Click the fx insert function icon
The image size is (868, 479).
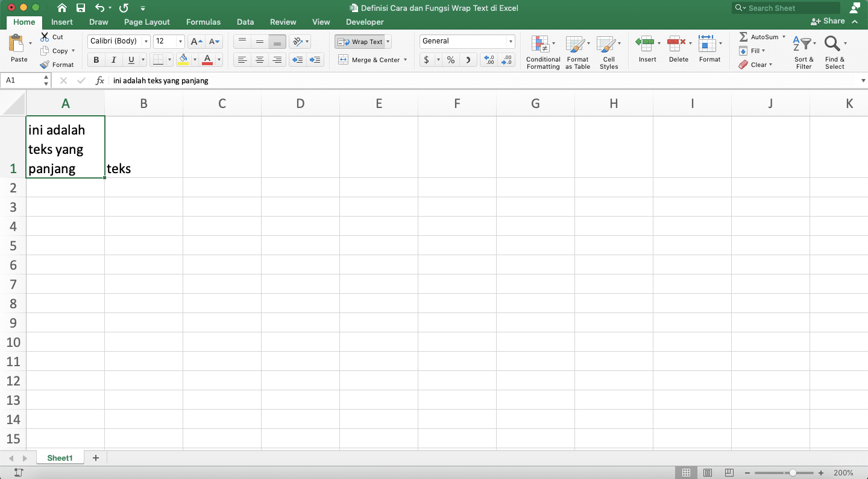[x=100, y=80]
